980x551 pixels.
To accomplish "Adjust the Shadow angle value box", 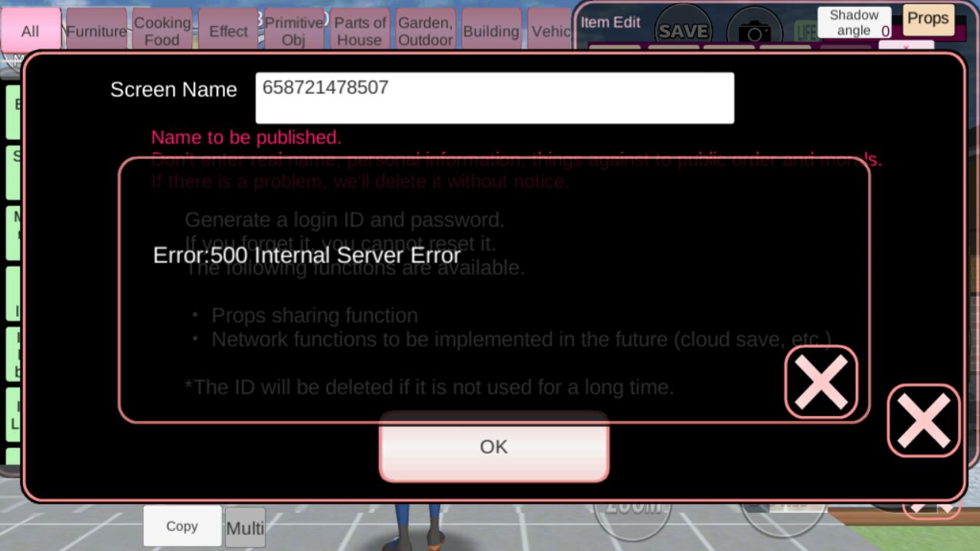I will (854, 22).
